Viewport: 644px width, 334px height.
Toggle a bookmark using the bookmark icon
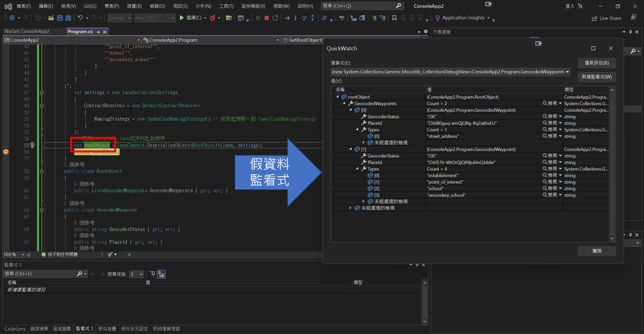tap(394, 18)
